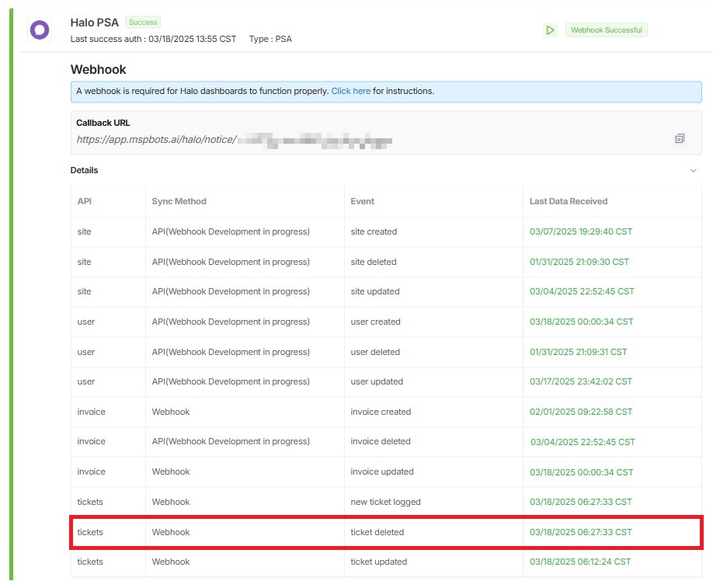This screenshot has height=588, width=713.
Task: Click the ticket updated timestamp
Action: coord(580,562)
